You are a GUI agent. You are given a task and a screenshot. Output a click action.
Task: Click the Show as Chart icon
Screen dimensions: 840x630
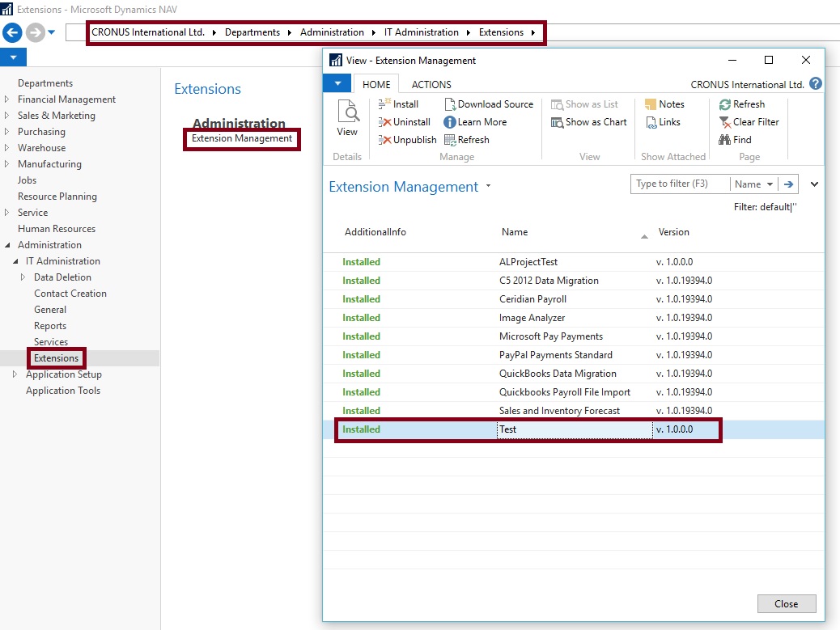click(x=557, y=122)
